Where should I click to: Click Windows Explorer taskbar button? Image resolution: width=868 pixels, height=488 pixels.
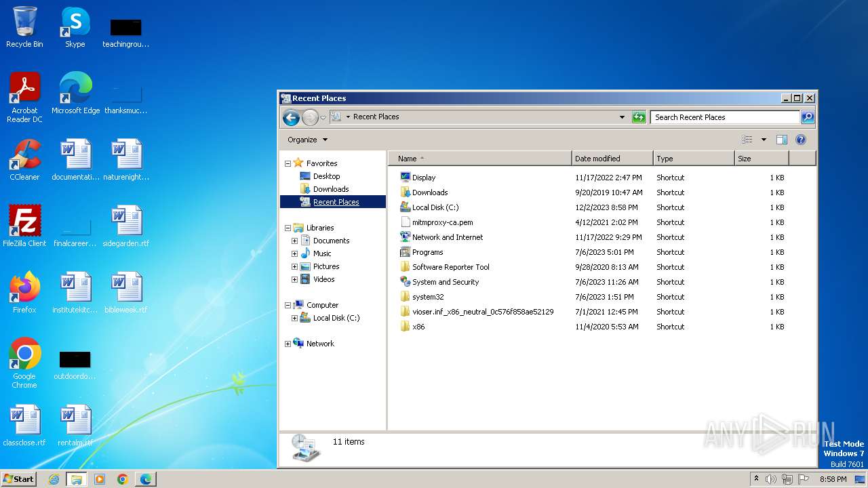(x=76, y=479)
